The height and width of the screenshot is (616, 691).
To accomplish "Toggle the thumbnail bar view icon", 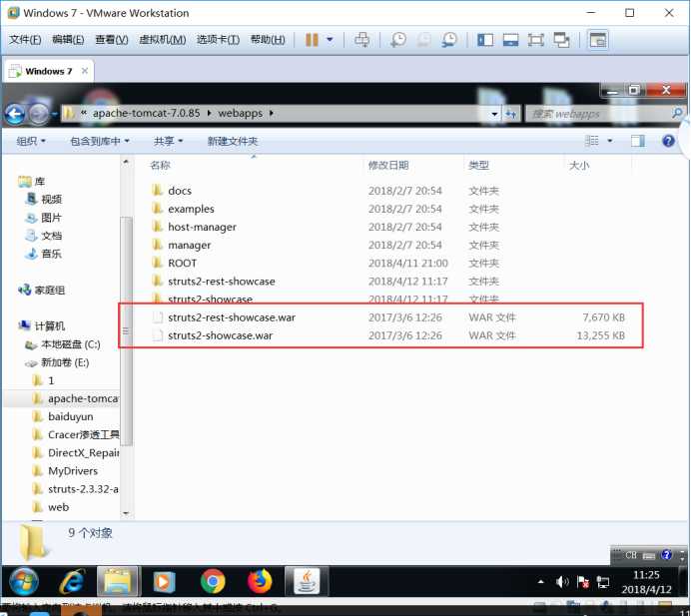I will (597, 40).
